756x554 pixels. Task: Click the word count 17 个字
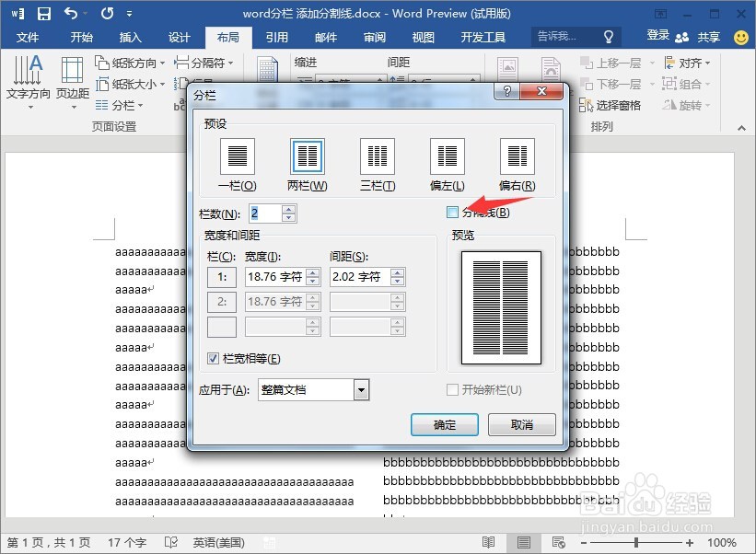coord(127,543)
